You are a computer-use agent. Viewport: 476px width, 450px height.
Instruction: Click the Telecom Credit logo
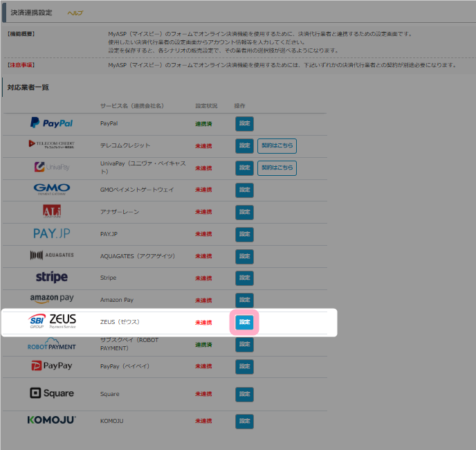pyautogui.click(x=51, y=145)
